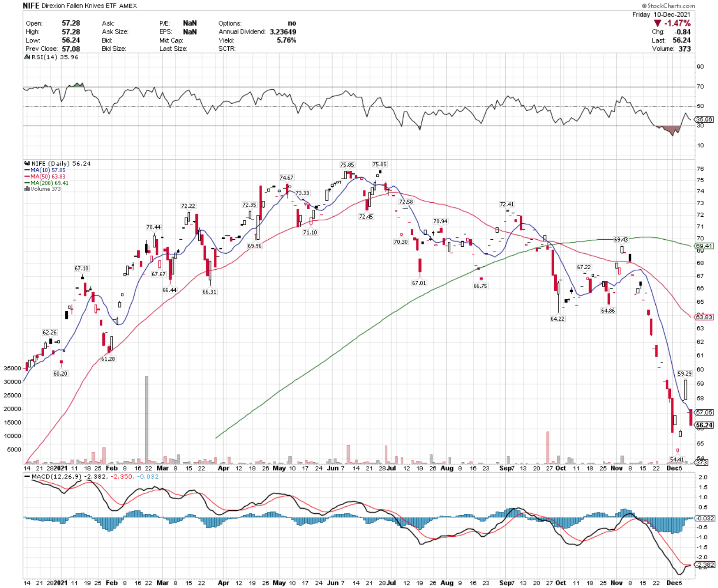Click the -0.032 MACD histogram axis tag
This screenshot has height=588, width=718.
(x=705, y=518)
